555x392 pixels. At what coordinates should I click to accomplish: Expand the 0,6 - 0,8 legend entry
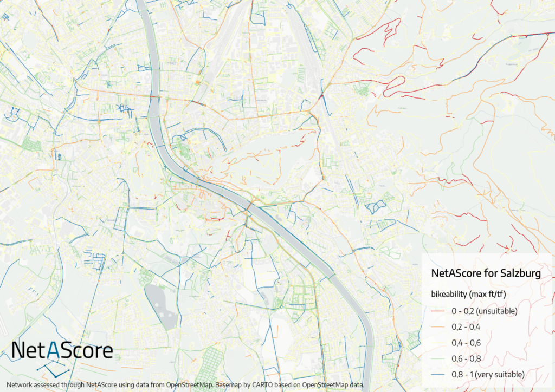coord(466,358)
